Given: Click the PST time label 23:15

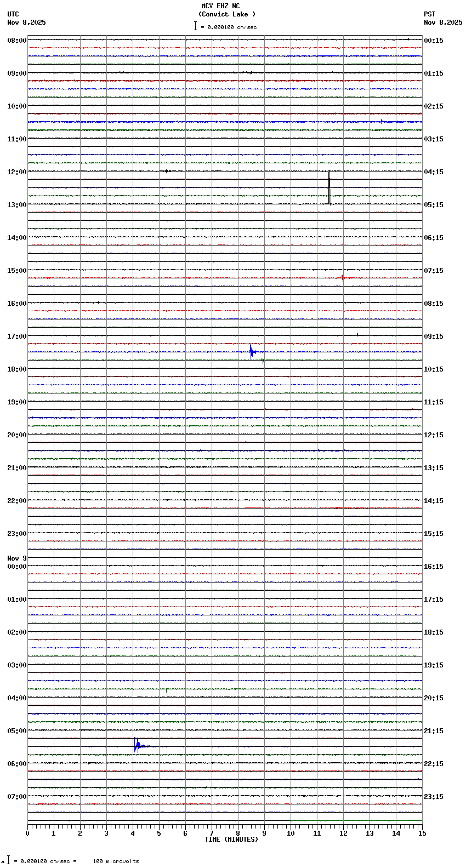Looking at the screenshot, I should (434, 797).
